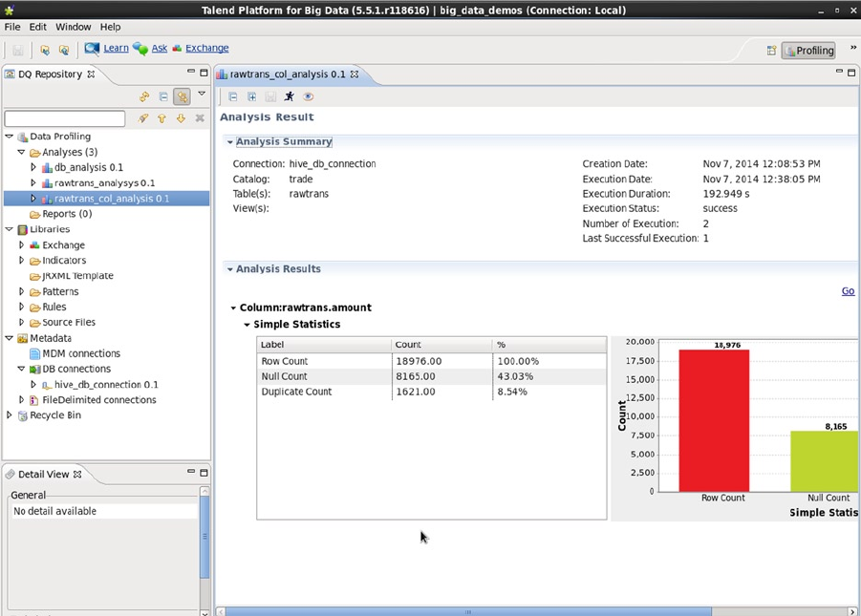Image resolution: width=861 pixels, height=616 pixels.
Task: Collapse the DB connections node
Action: click(x=21, y=369)
